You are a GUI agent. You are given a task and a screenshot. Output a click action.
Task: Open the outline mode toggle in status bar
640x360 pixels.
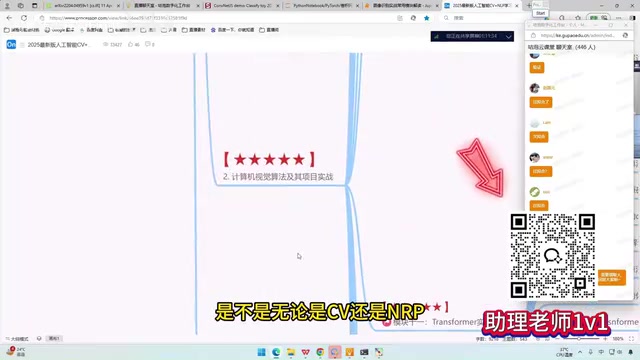point(17,339)
